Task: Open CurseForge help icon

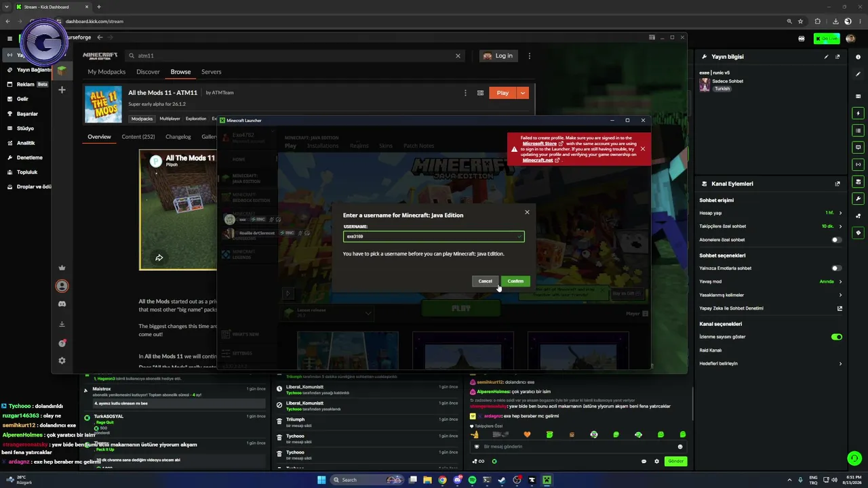Action: (62, 343)
